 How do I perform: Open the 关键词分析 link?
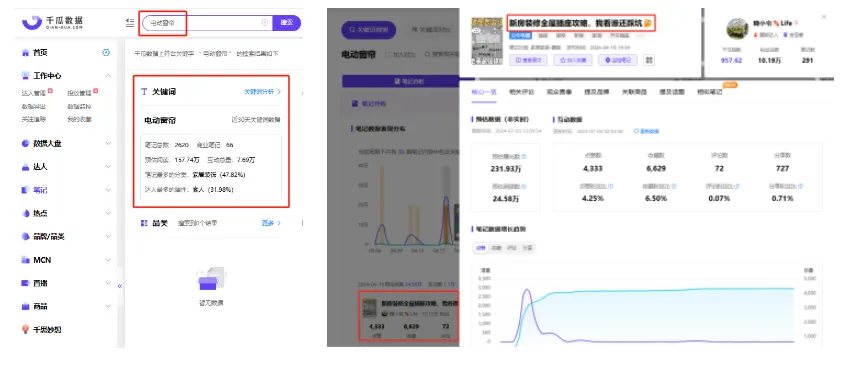[262, 92]
